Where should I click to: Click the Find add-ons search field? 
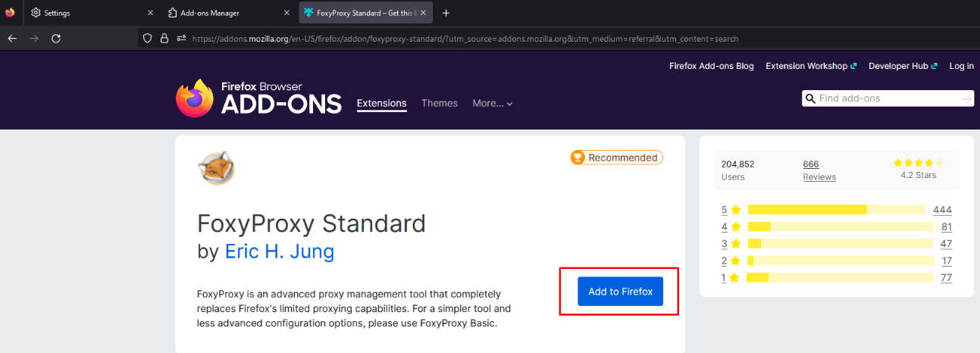point(888,98)
